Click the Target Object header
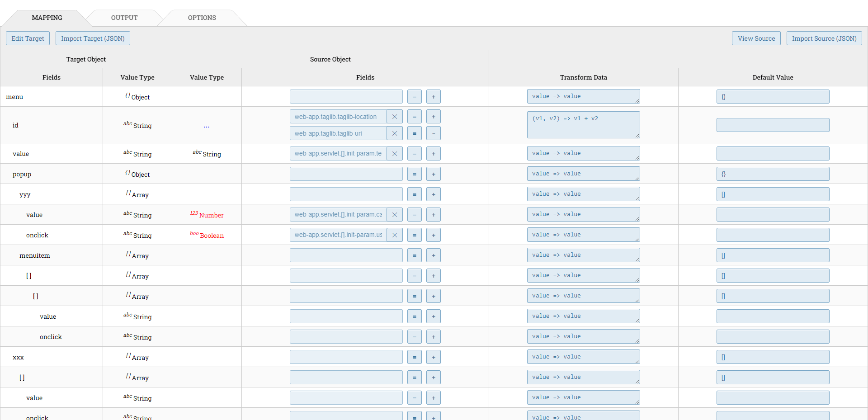 pyautogui.click(x=86, y=59)
